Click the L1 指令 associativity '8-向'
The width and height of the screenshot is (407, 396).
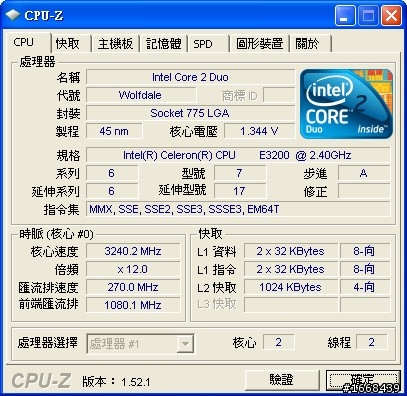click(x=364, y=269)
